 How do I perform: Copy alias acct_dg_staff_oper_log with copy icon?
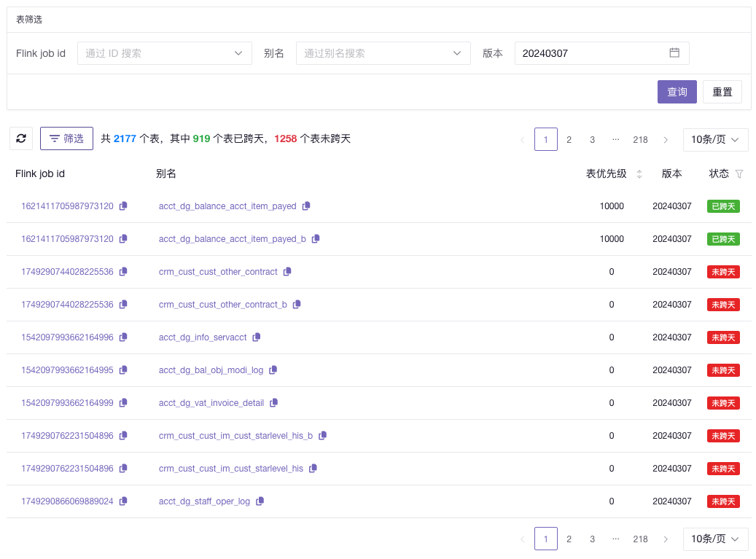click(260, 501)
